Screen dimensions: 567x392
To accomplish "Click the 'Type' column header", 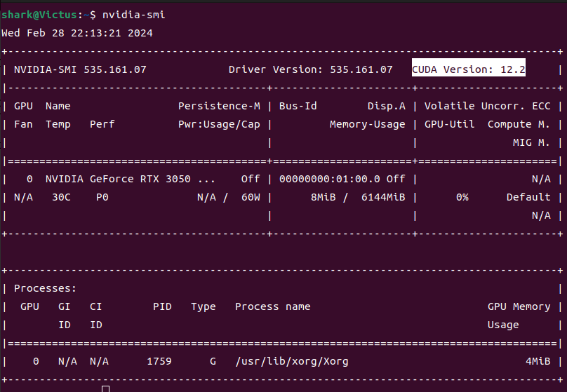I will click(x=204, y=306).
